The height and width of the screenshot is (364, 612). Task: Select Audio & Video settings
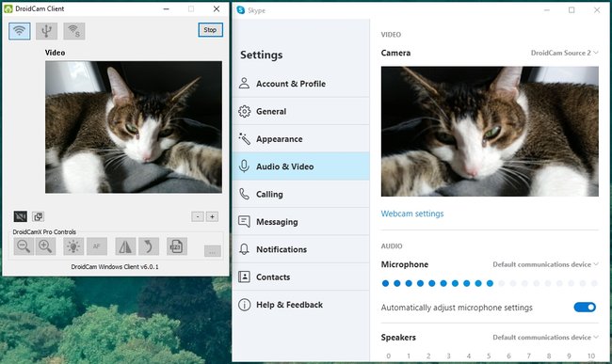301,166
